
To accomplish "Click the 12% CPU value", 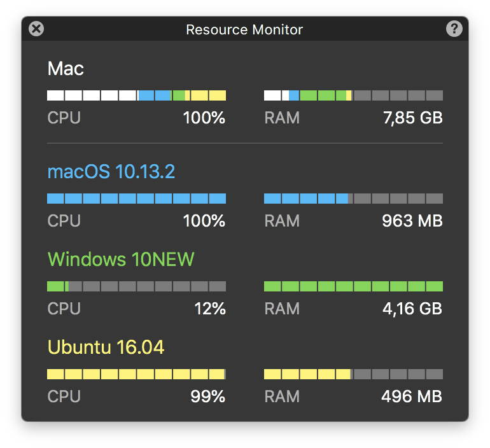I will [x=210, y=309].
